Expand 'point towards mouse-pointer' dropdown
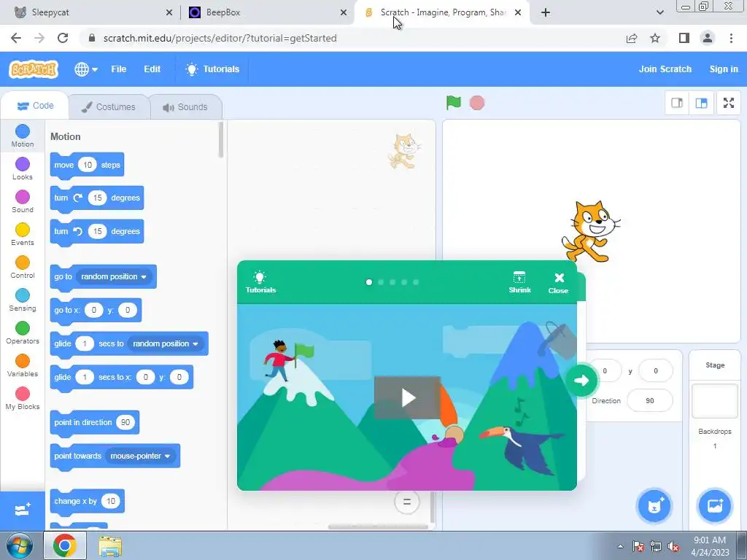Screen dimensions: 747x560 point(140,456)
